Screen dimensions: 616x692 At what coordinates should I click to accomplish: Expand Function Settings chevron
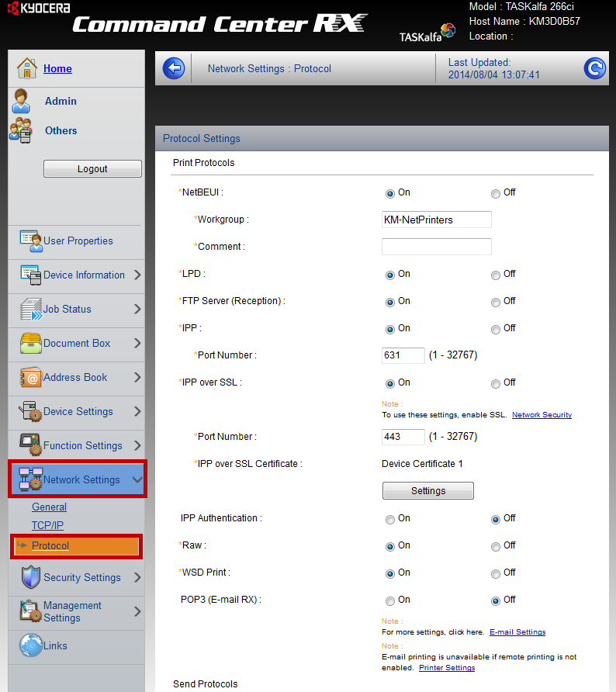tap(137, 445)
